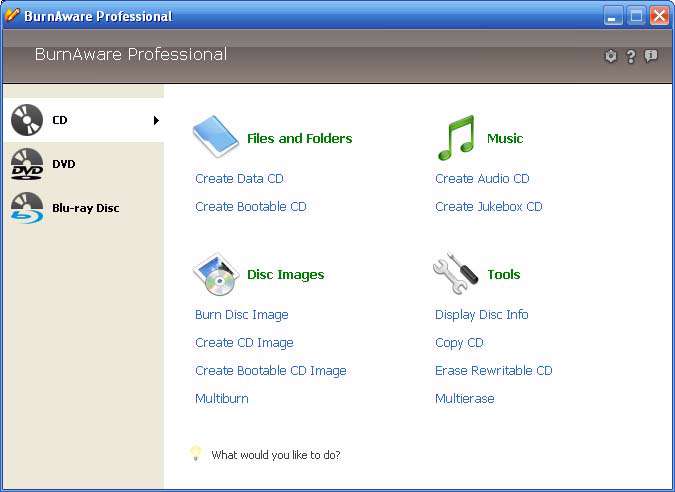Open Create Bootable CD
Screen dimensions: 675x492
click(251, 207)
